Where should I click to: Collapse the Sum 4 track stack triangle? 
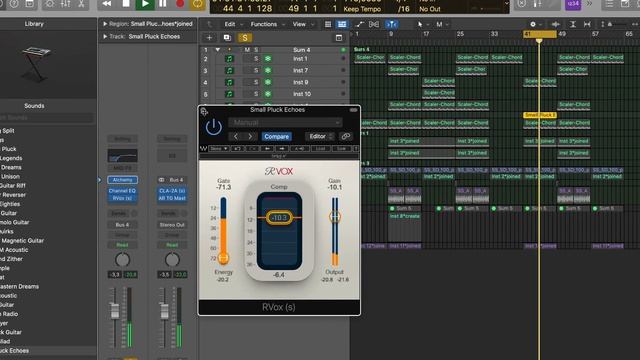click(x=218, y=50)
